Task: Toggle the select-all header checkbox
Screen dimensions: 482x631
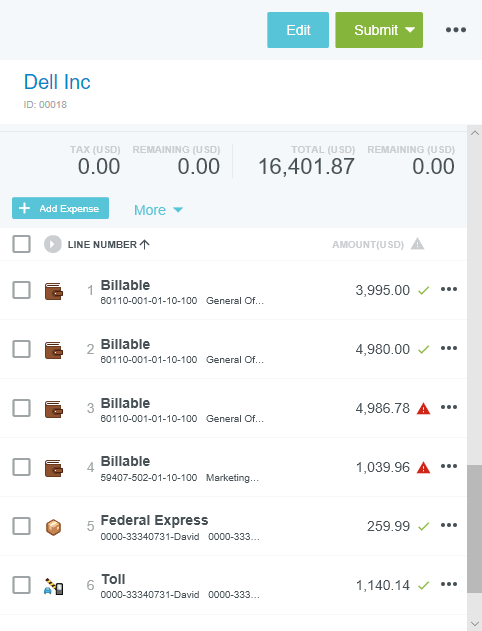Action: coord(21,244)
